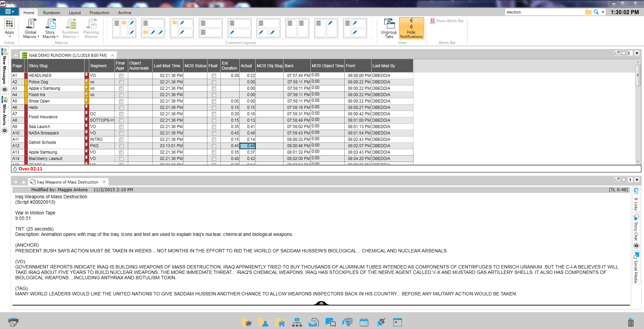Switch to the Layout ribbon tab
This screenshot has width=644, height=329.
tap(75, 13)
